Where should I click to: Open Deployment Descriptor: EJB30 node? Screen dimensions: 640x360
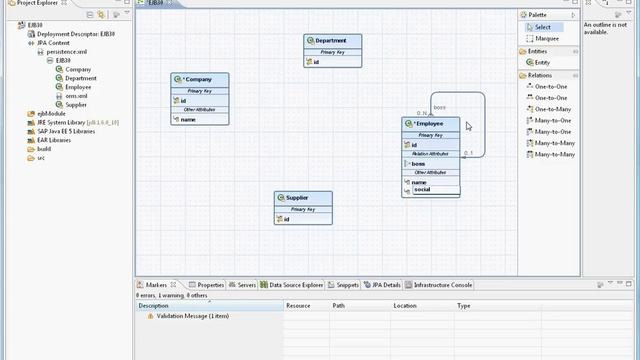[76, 34]
